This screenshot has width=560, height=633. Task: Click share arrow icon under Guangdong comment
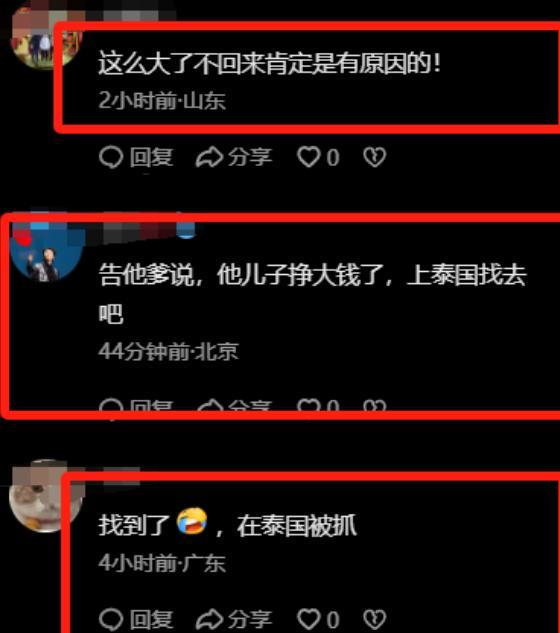click(209, 619)
